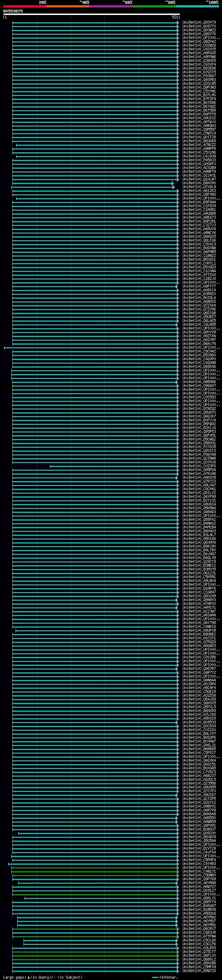
Task: Click the UniRef100_O61231 label
Action: (199, 573)
